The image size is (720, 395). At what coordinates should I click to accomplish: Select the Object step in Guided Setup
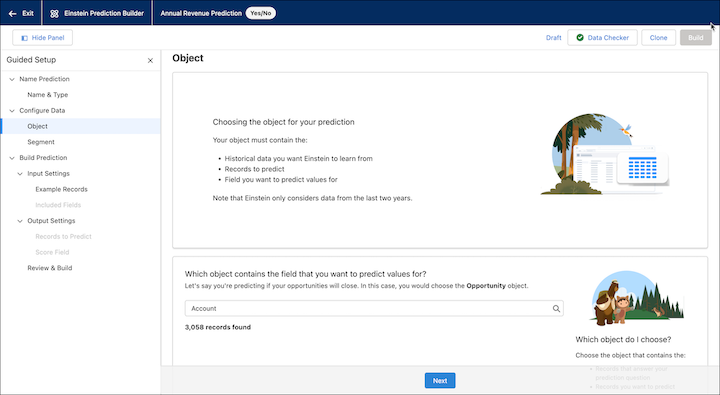(80, 126)
